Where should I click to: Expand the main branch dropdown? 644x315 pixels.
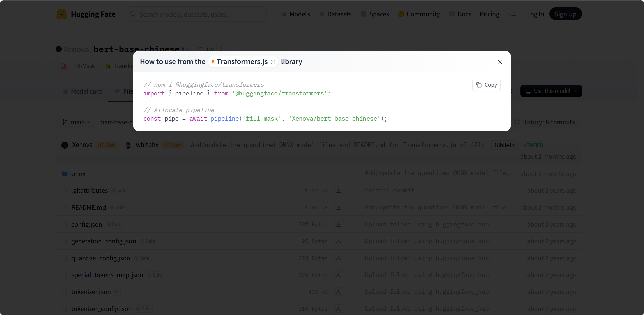[76, 122]
